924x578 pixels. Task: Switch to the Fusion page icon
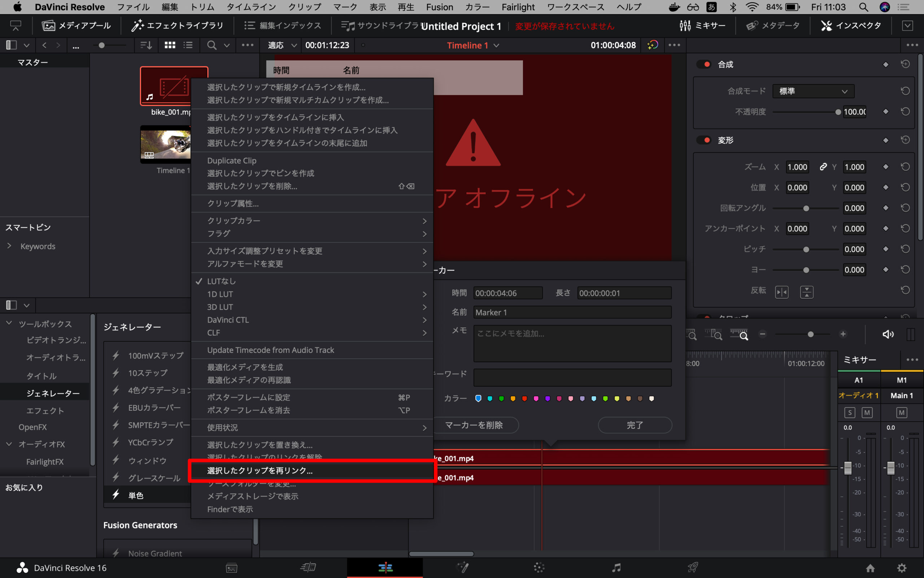click(462, 567)
